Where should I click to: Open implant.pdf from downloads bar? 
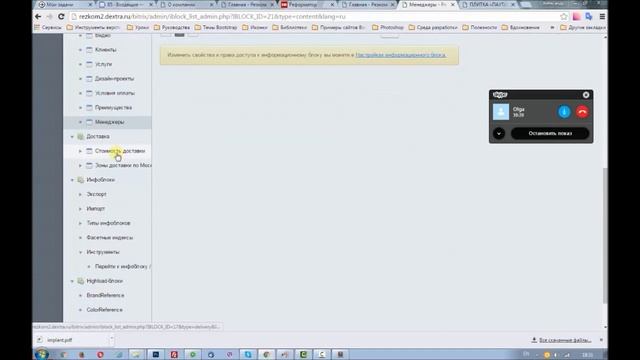click(60, 340)
